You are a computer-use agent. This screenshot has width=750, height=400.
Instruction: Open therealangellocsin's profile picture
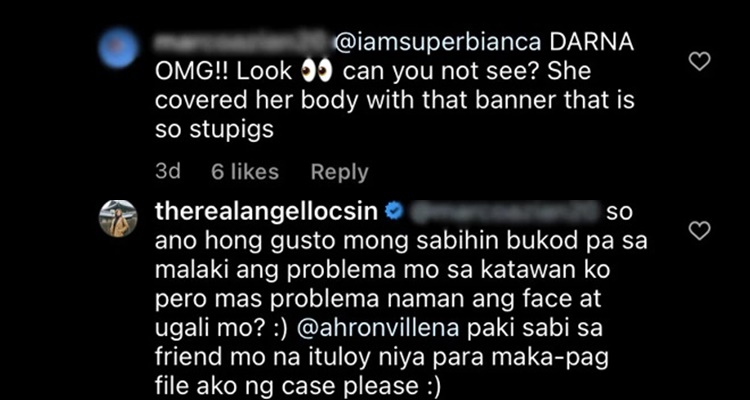[118, 218]
